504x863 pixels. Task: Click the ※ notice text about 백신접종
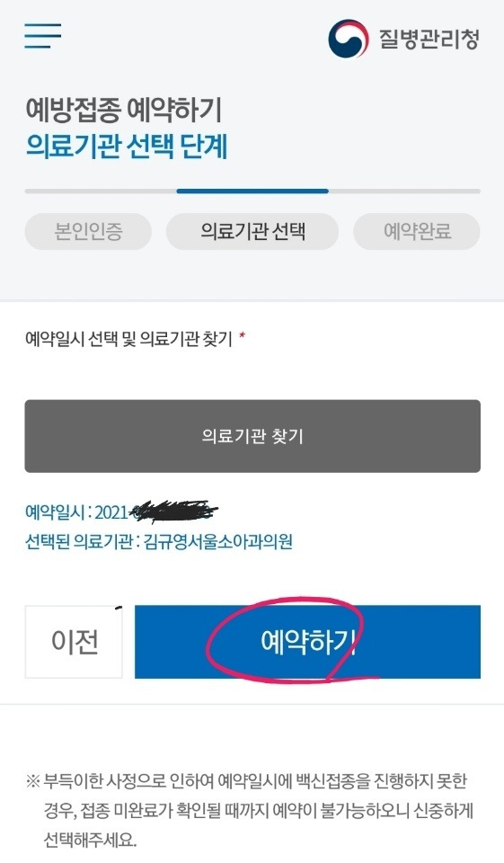tap(250, 810)
